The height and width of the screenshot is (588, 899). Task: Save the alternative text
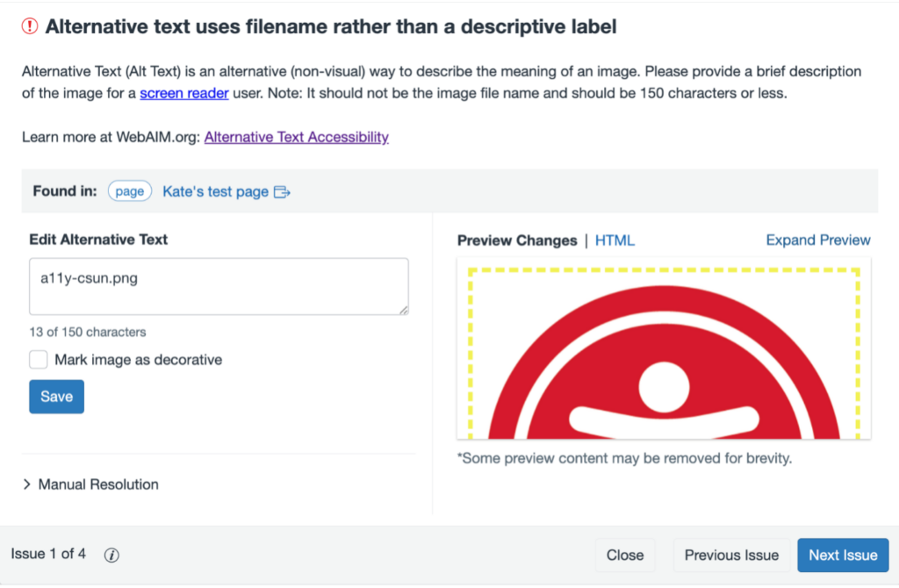click(57, 397)
